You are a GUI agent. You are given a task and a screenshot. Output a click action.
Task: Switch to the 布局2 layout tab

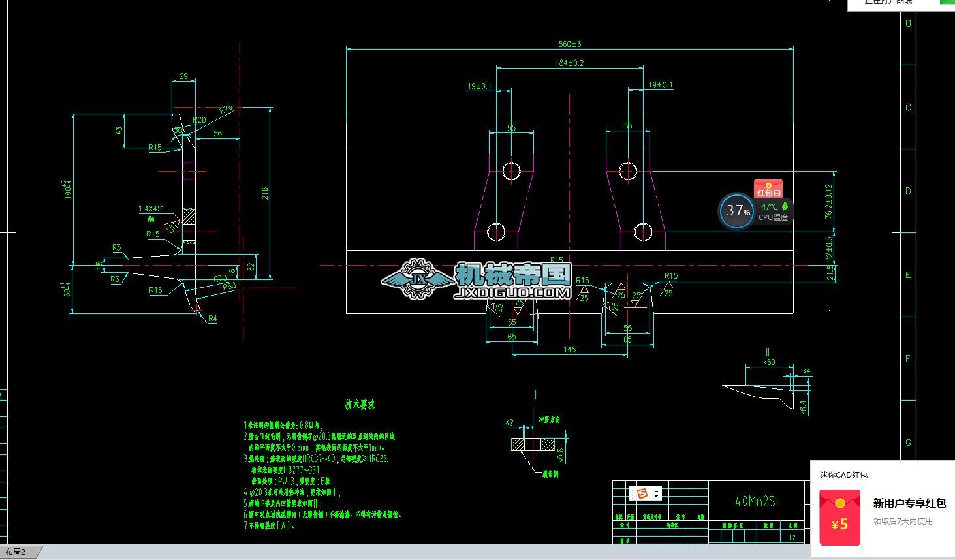tap(16, 552)
